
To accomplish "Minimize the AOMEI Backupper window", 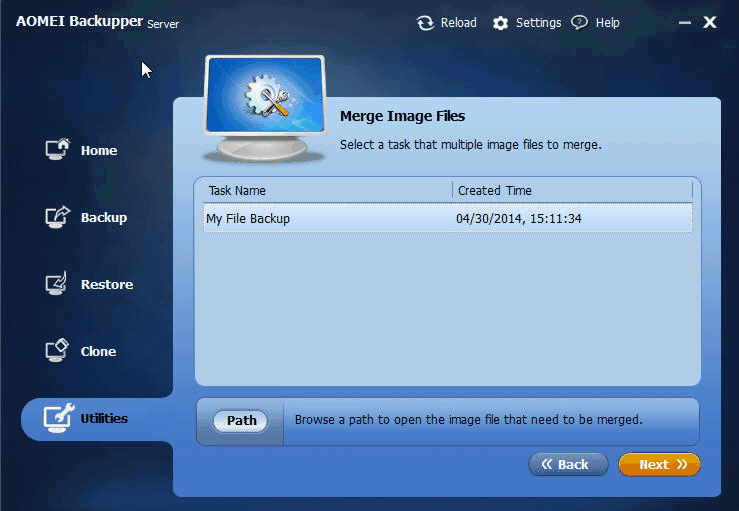I will coord(684,22).
